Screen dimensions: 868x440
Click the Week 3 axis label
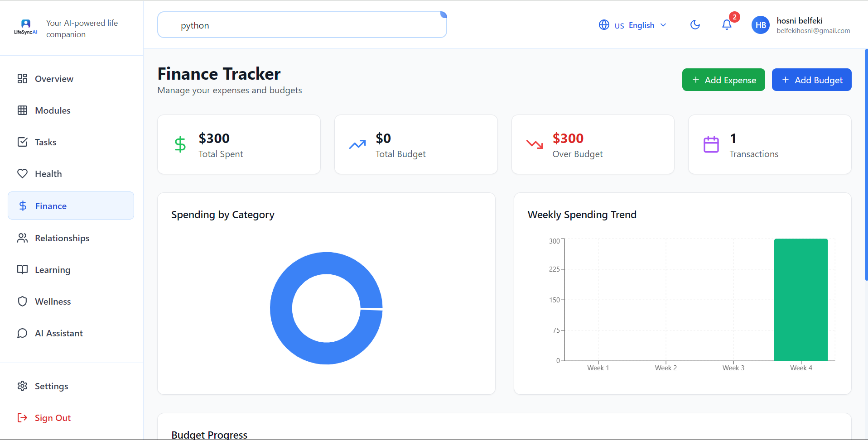click(733, 368)
